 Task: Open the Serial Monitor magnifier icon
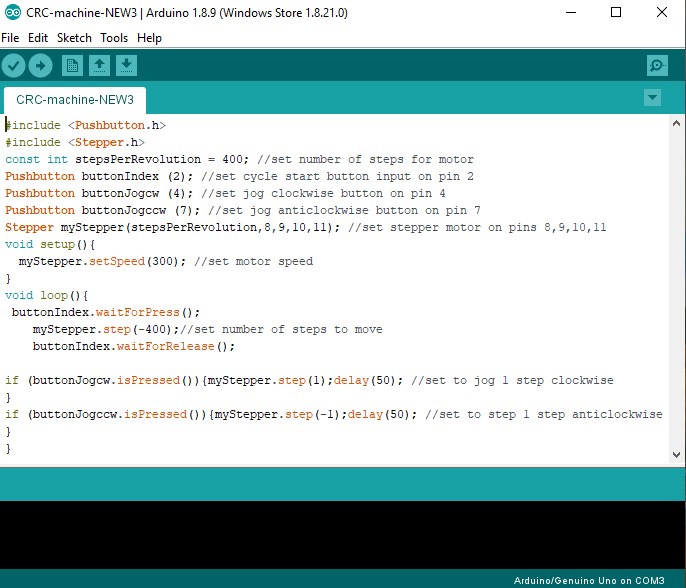click(x=657, y=66)
